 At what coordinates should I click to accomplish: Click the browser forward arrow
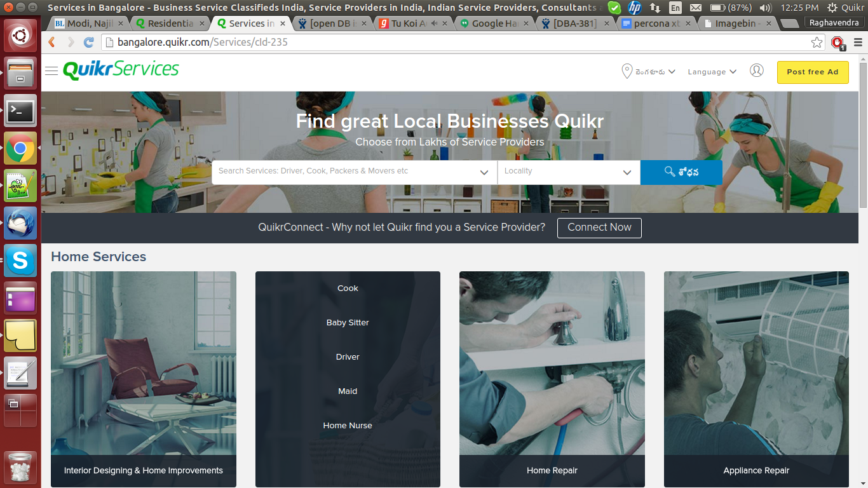click(x=71, y=43)
